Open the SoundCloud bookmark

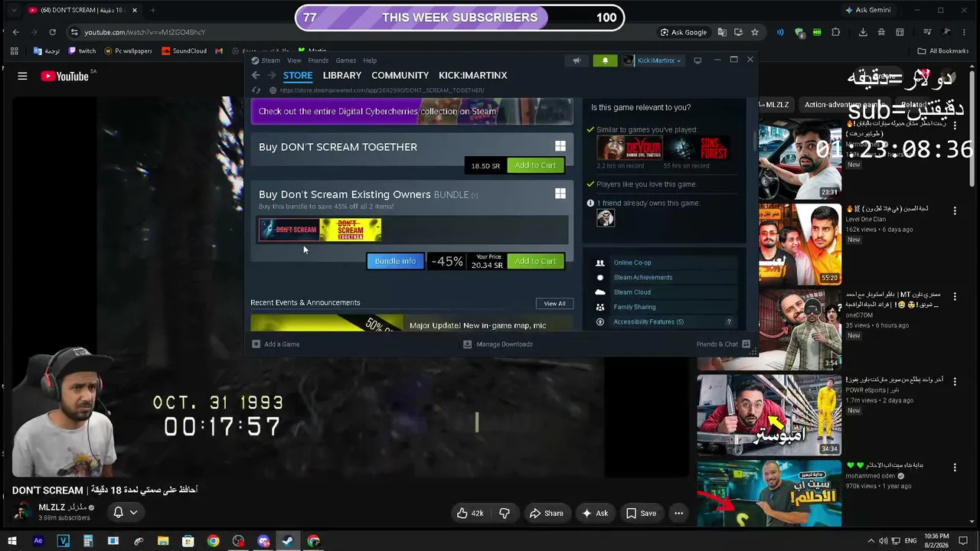184,51
